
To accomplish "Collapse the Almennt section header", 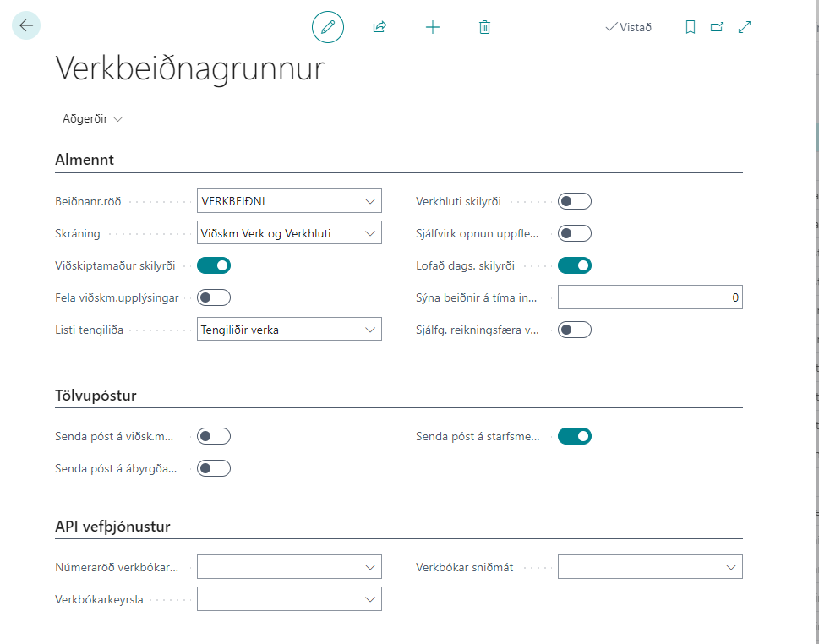I will pos(85,159).
